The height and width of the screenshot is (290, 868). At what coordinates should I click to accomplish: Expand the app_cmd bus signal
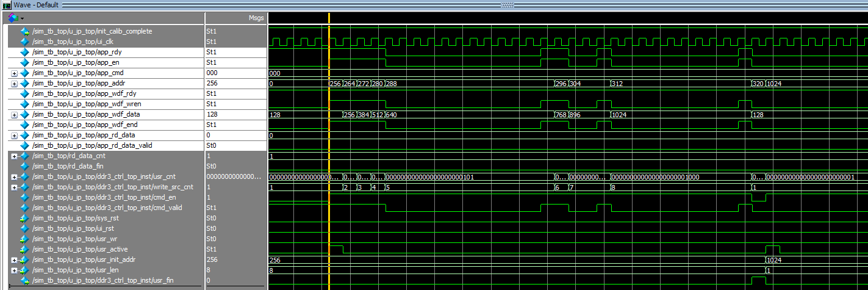(x=15, y=73)
